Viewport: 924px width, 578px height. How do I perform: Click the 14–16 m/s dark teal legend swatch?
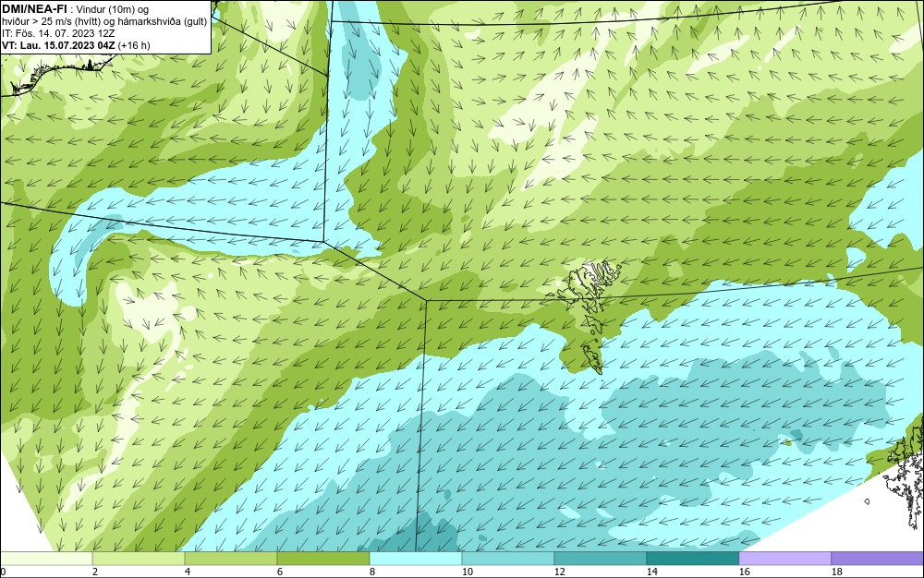pos(692,558)
